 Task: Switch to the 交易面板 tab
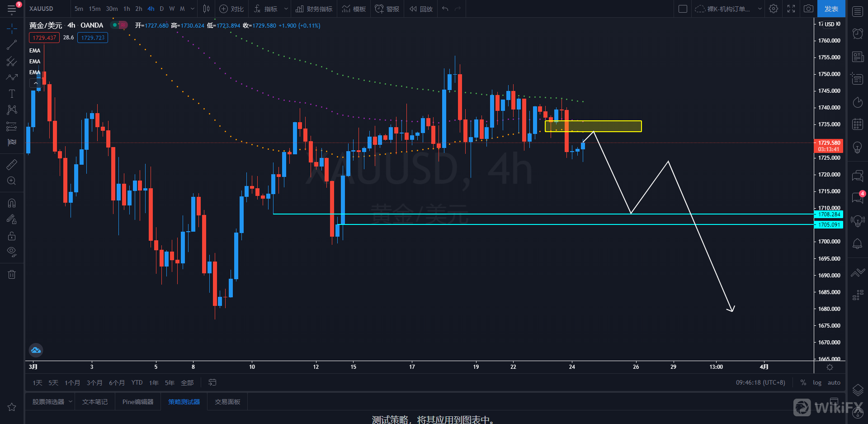(227, 401)
